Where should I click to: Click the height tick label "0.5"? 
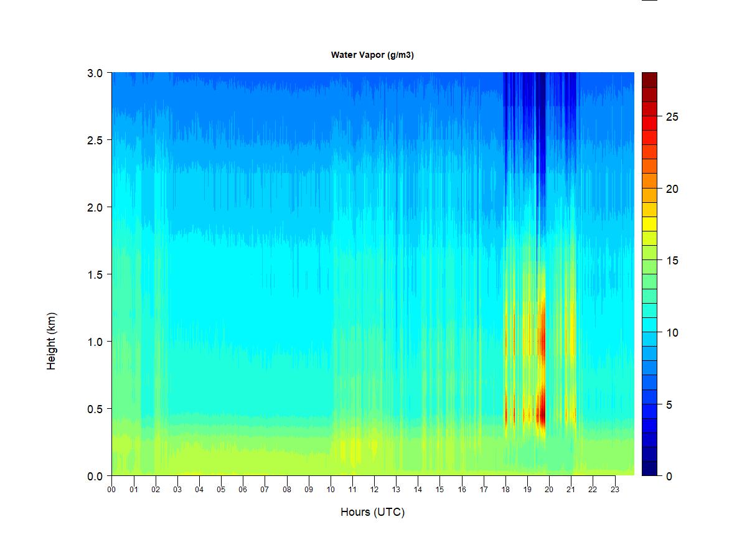point(94,409)
